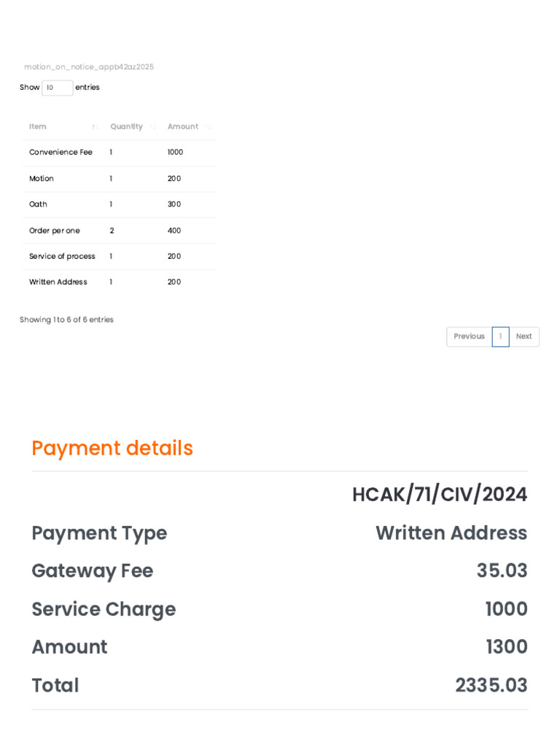This screenshot has width=560, height=747.
Task: Select the Oath row item
Action: click(x=38, y=204)
